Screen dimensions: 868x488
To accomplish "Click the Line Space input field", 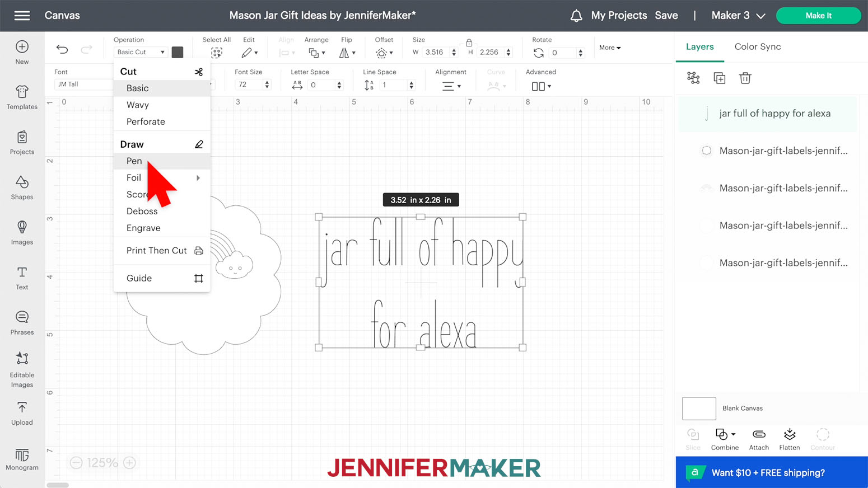I will coord(393,85).
